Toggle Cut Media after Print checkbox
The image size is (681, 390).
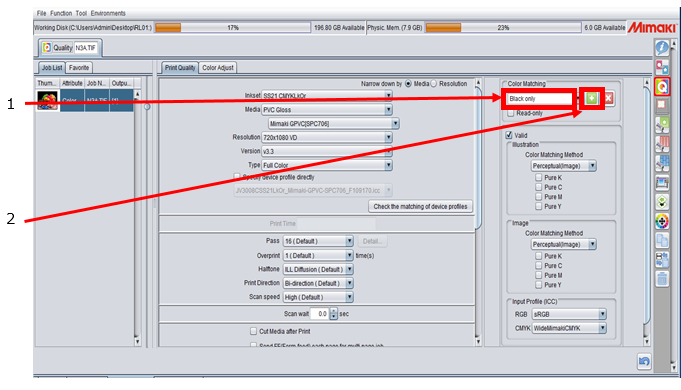pos(253,331)
